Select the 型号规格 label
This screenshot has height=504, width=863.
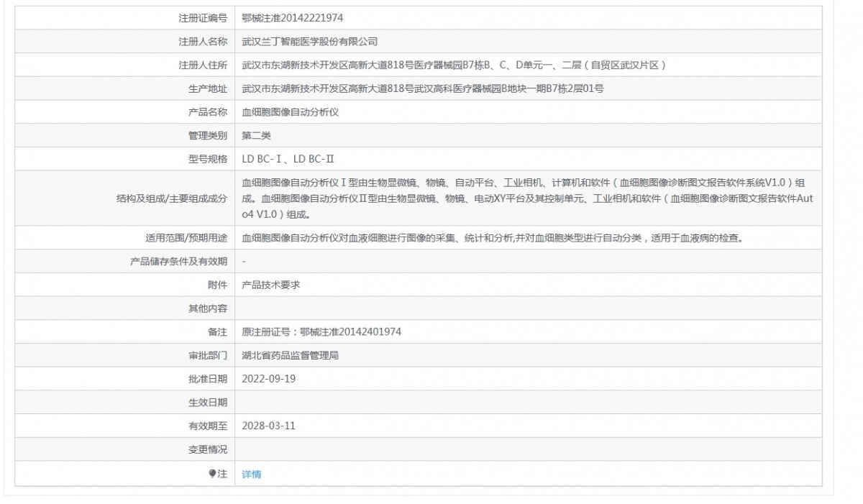[x=208, y=160]
